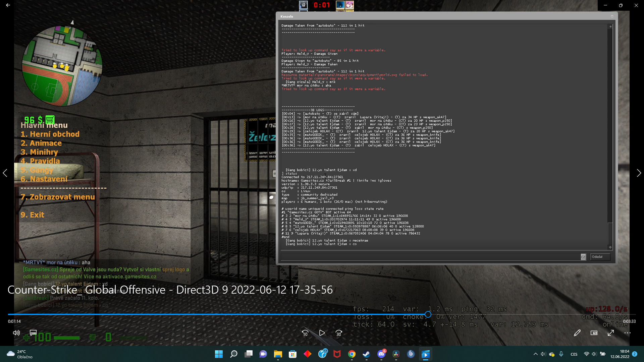The width and height of the screenshot is (644, 362).
Task: Switch to mini player view
Action: click(x=594, y=333)
